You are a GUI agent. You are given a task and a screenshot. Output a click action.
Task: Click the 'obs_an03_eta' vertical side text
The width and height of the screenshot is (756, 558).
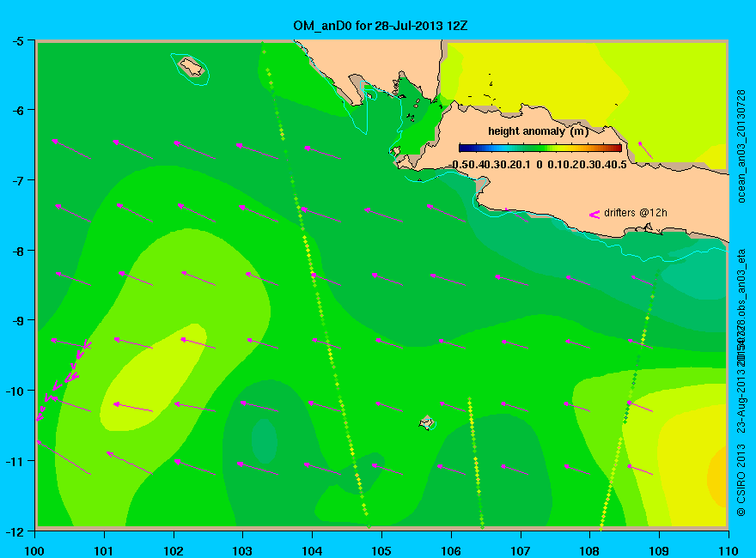[x=741, y=283]
